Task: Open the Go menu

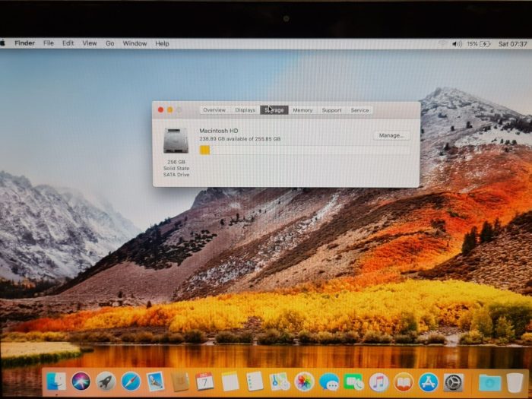Action: [x=109, y=43]
